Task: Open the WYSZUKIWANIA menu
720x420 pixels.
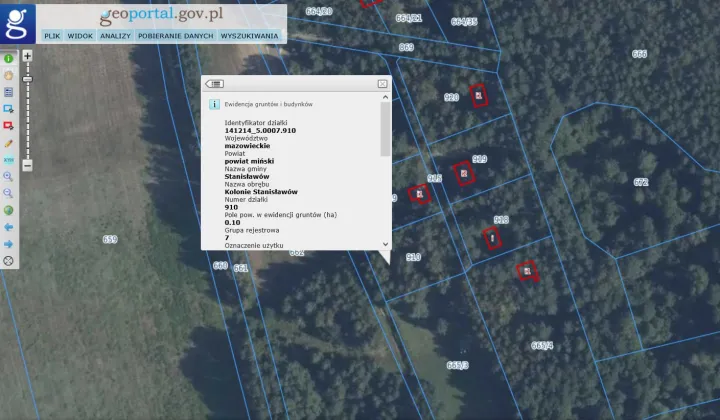Action: tap(249, 36)
